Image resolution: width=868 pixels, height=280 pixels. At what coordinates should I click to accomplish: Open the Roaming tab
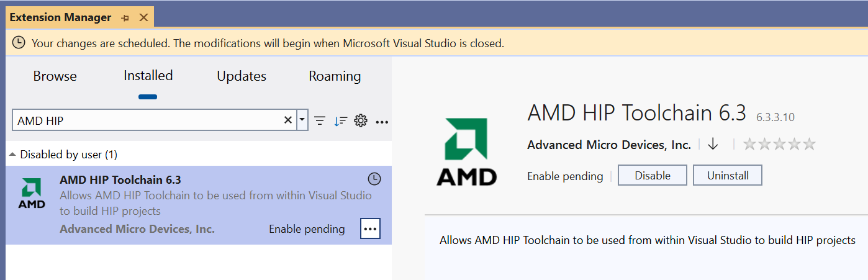335,76
